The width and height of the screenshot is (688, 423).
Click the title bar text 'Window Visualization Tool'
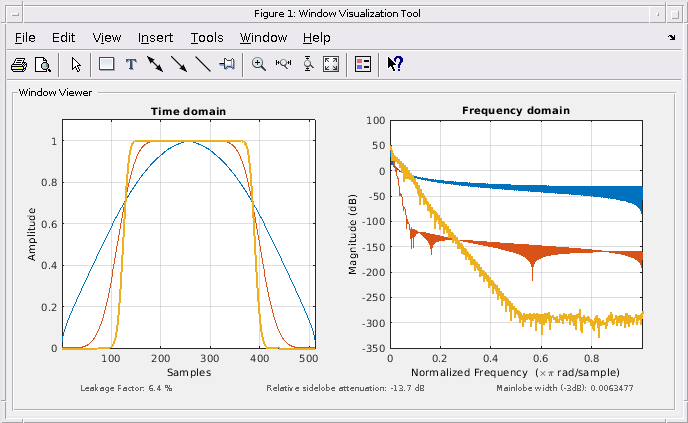[360, 14]
